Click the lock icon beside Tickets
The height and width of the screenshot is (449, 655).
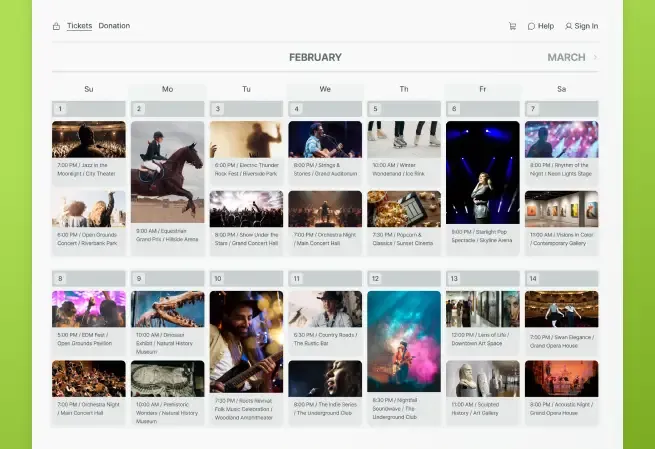point(56,26)
